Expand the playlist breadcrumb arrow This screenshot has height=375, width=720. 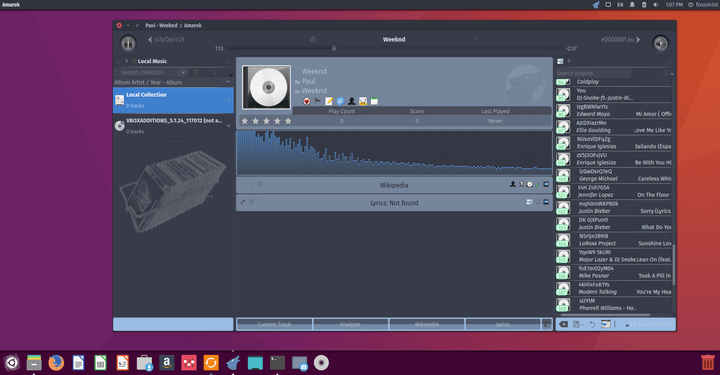point(569,61)
